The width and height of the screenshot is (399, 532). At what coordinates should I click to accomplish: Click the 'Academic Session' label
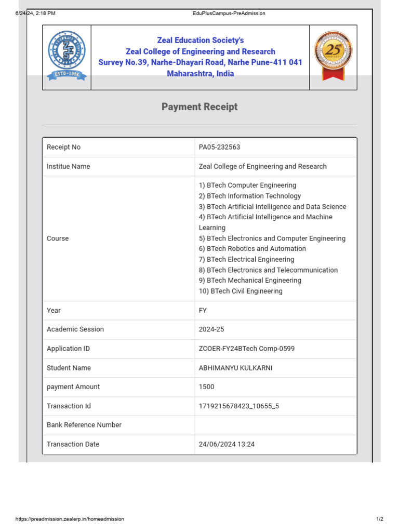[x=75, y=329]
